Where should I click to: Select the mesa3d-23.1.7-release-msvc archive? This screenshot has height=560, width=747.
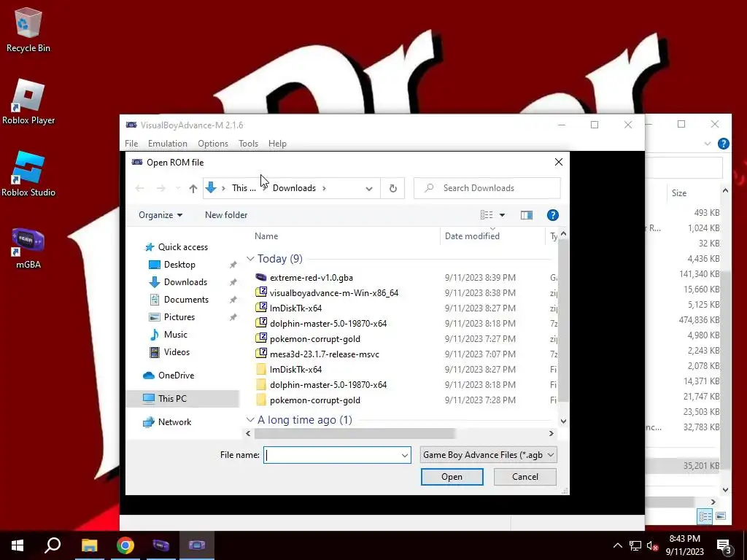325,354
